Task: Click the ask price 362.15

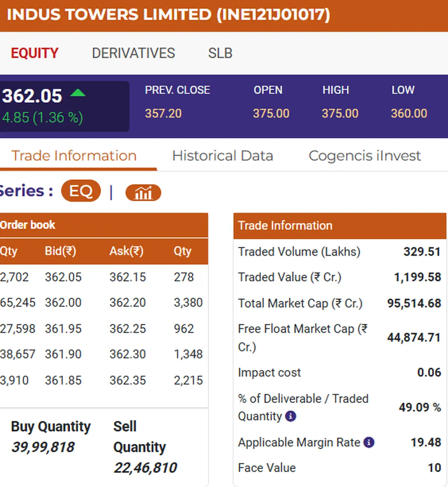Action: point(128,277)
